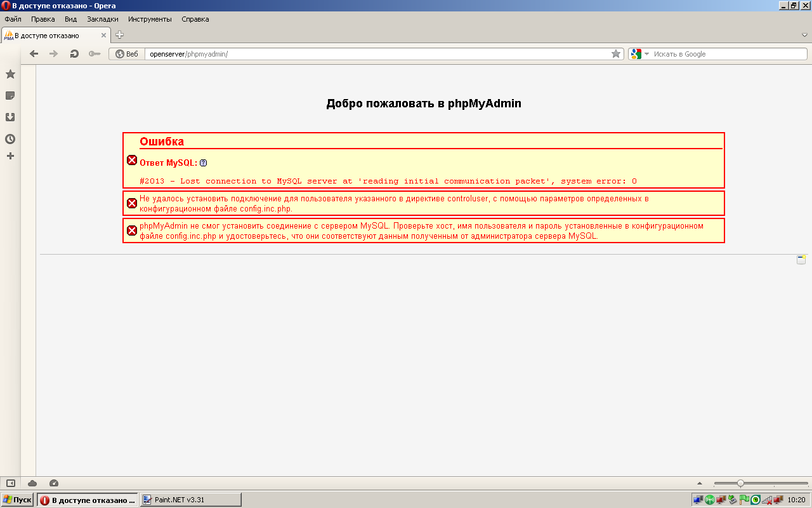The width and height of the screenshot is (812, 508).
Task: Click the signal bars with red X tray icon
Action: coord(767,500)
